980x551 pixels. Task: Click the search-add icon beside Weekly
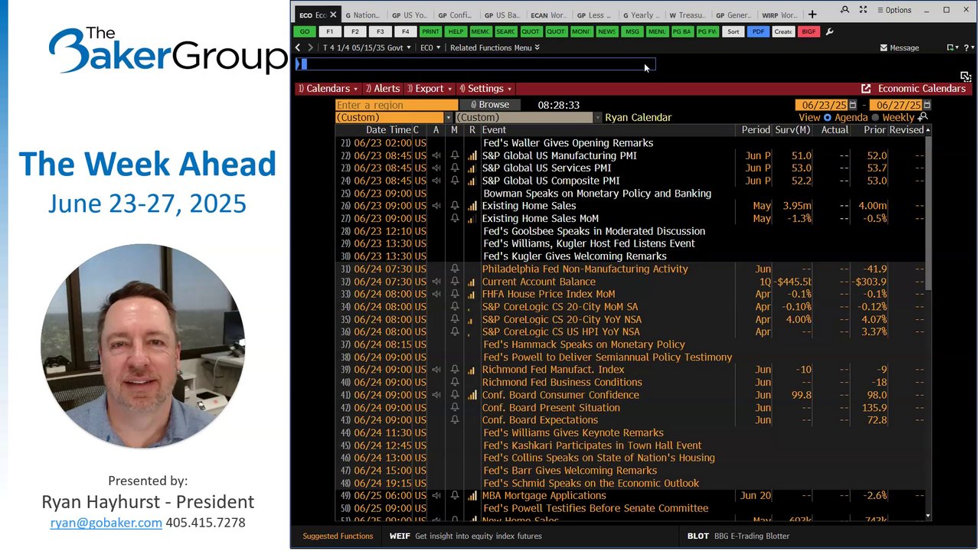point(923,117)
